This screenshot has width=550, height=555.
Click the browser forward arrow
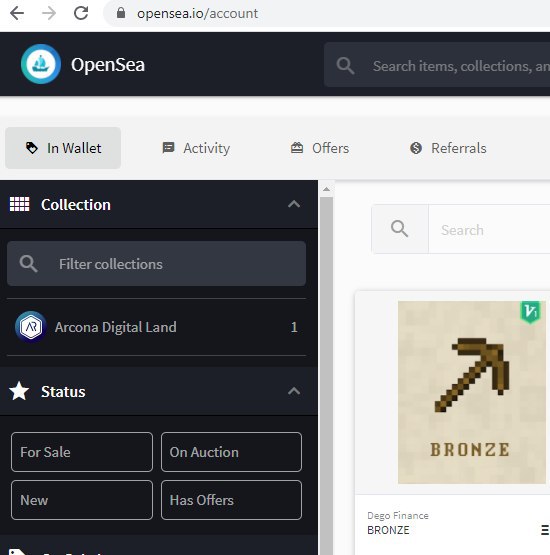[x=49, y=13]
